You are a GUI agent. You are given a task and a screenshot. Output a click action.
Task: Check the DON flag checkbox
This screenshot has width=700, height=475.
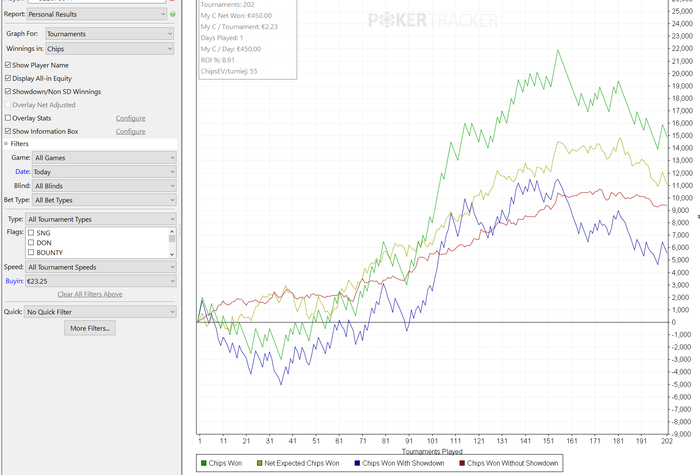coord(31,242)
